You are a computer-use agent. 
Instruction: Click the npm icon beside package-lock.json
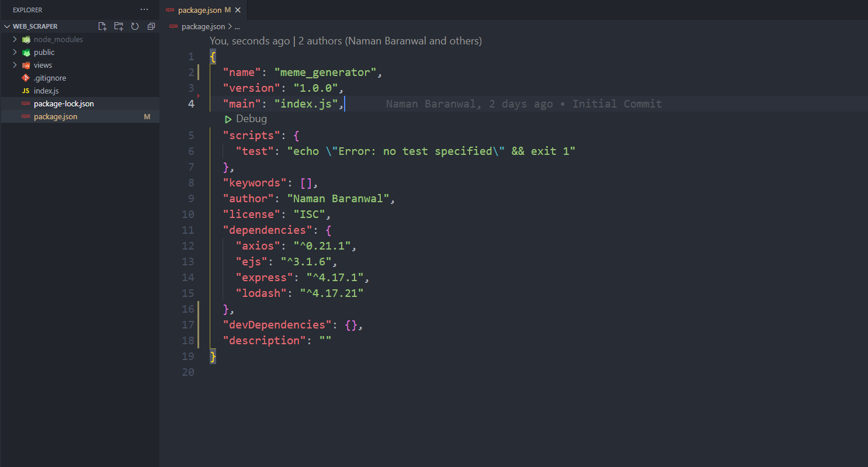point(26,103)
